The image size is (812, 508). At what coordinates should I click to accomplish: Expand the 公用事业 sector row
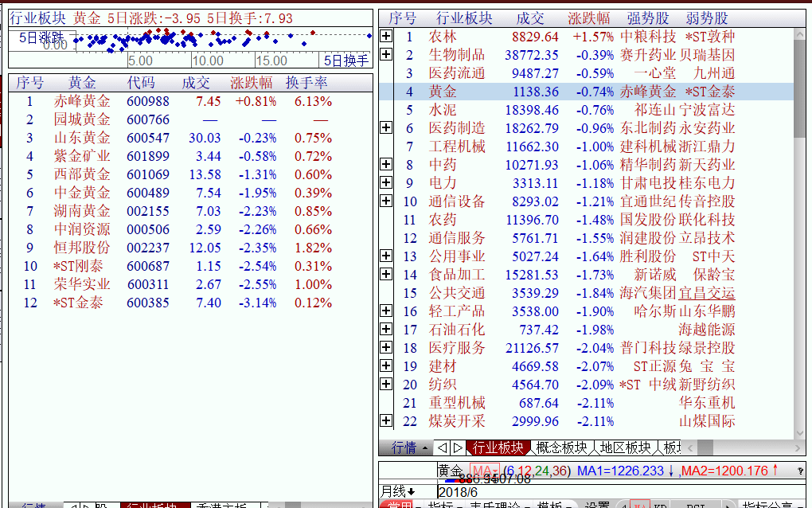(386, 256)
